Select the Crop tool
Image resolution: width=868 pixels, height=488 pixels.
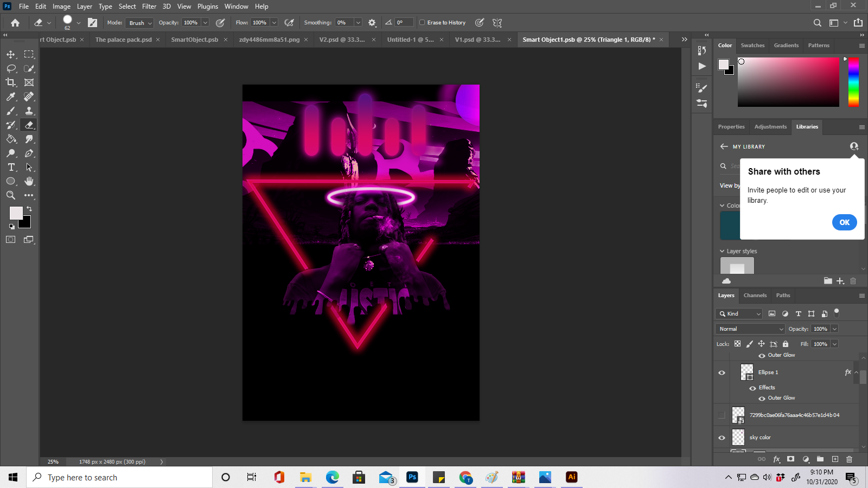pos(11,82)
